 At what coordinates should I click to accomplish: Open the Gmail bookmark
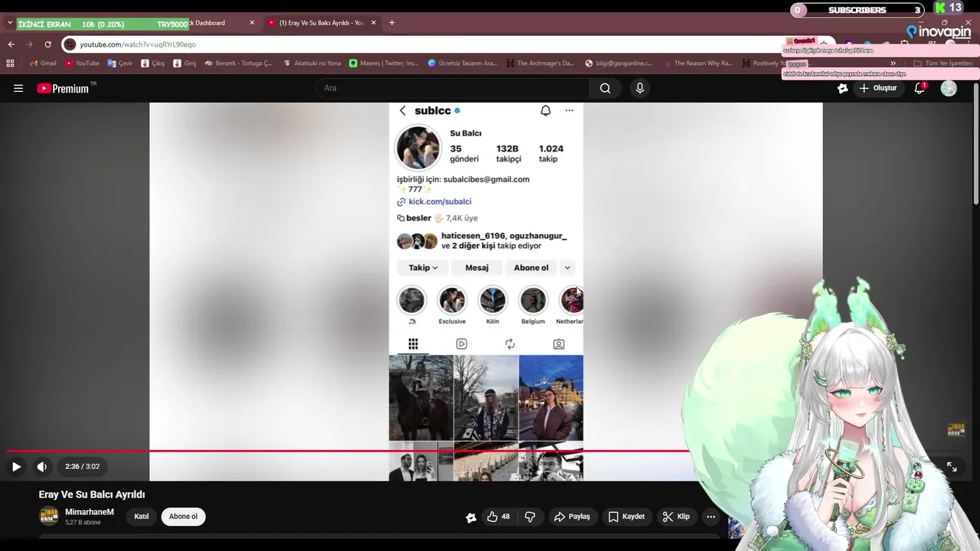(x=43, y=64)
